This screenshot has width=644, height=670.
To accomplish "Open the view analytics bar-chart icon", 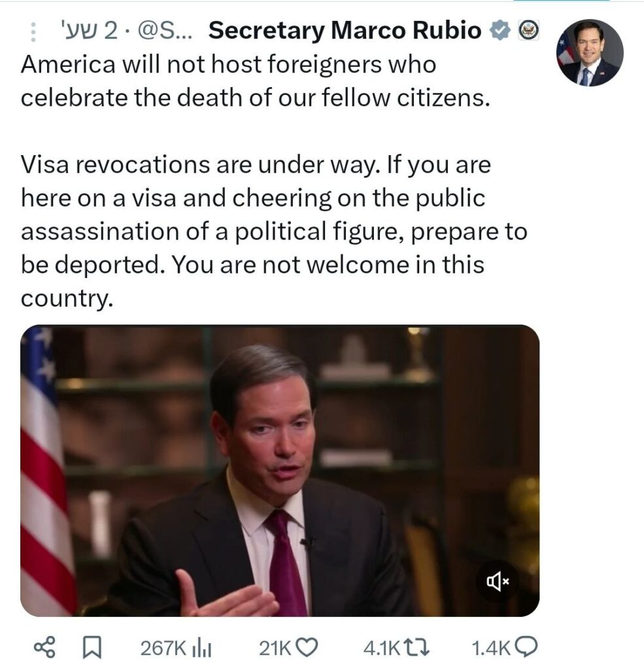I will pos(201,648).
